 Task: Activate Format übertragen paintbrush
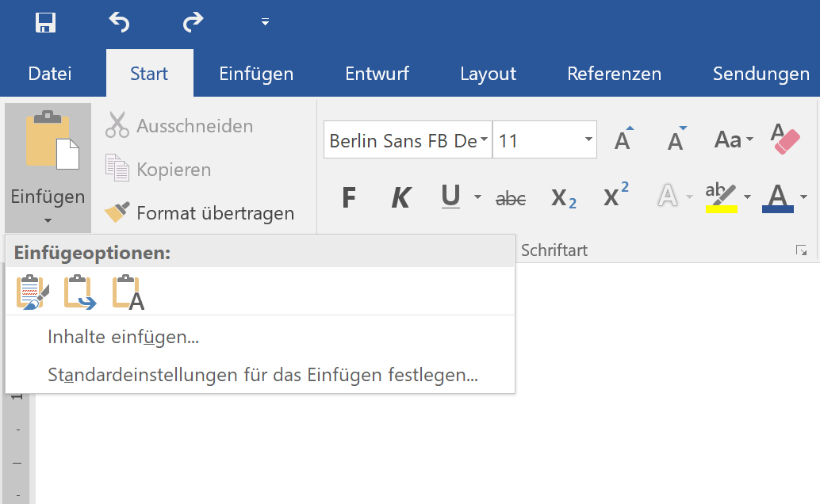199,213
